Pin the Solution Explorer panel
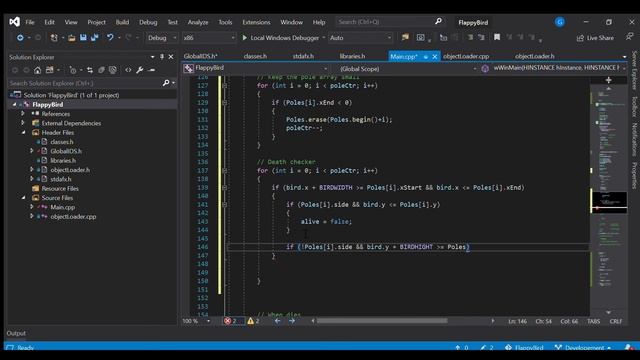 [162, 57]
